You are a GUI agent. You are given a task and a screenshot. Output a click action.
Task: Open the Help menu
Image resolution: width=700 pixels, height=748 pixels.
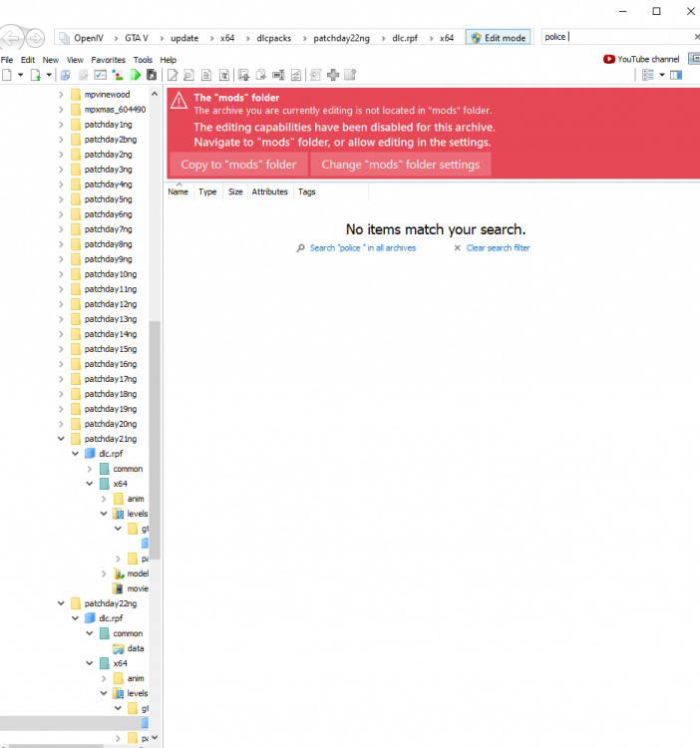click(168, 60)
